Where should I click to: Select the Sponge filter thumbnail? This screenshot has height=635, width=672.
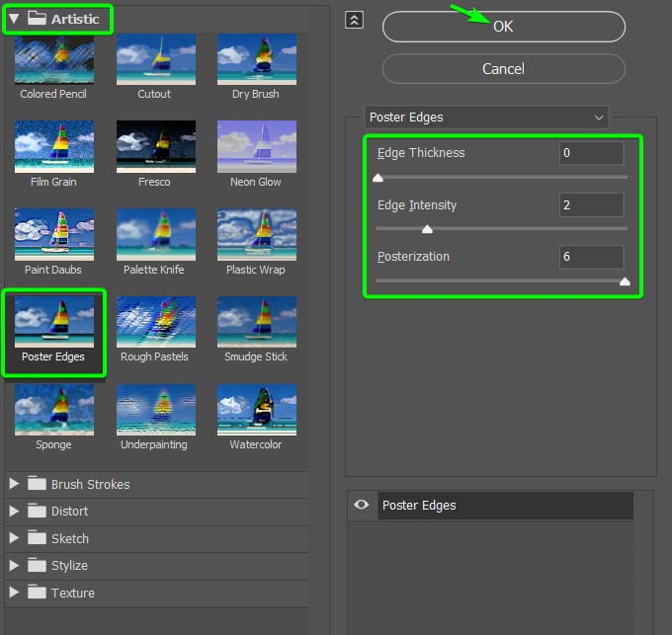coord(54,410)
